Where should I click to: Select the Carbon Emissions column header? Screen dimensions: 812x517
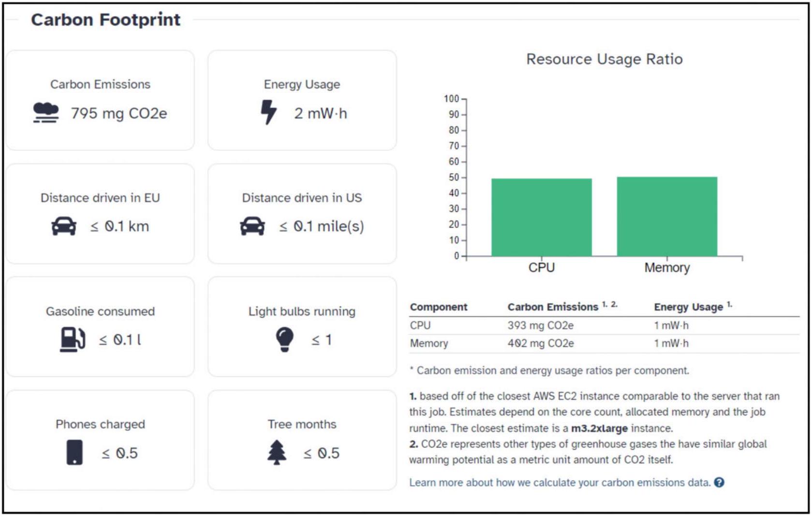click(x=553, y=307)
